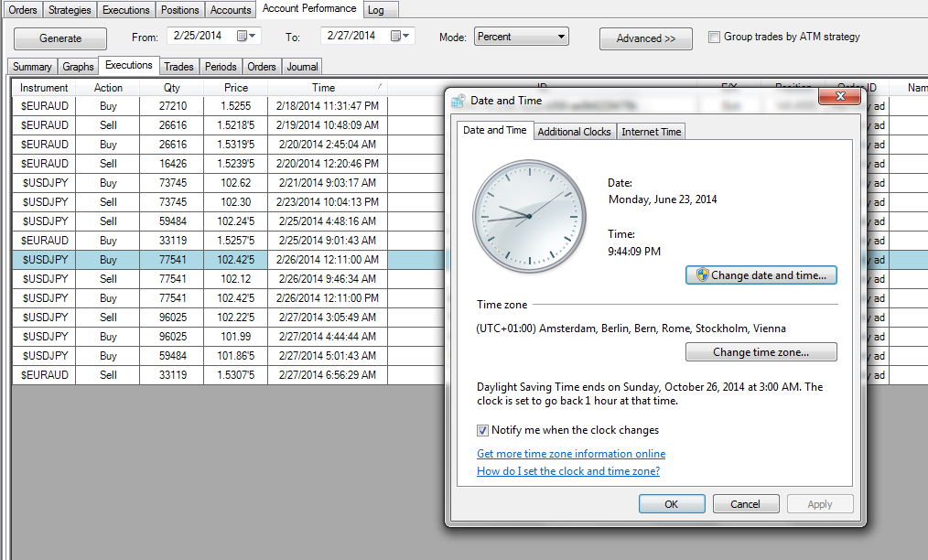Viewport: 928px width, 560px height.
Task: Switch to Additional Clocks tab
Action: [574, 132]
